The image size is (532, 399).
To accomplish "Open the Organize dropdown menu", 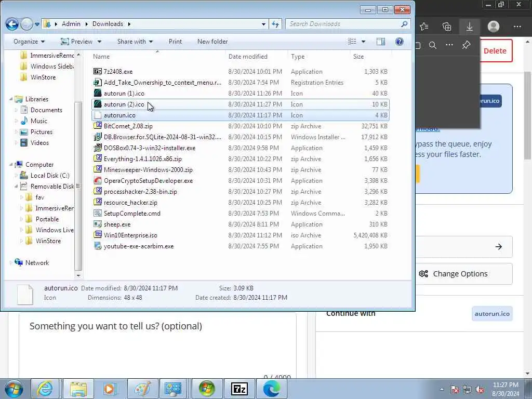I will point(29,42).
